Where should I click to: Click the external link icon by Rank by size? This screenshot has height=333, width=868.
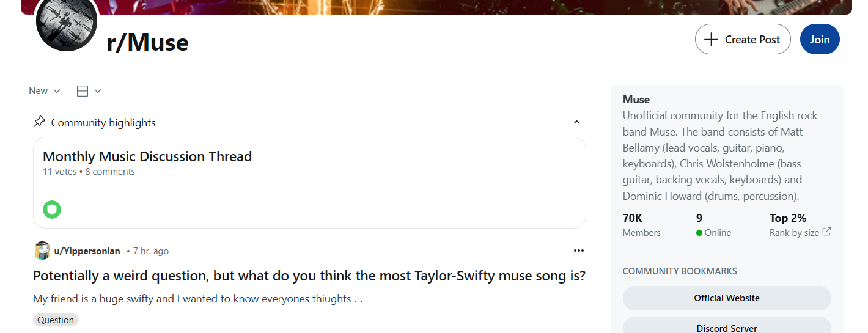(826, 232)
